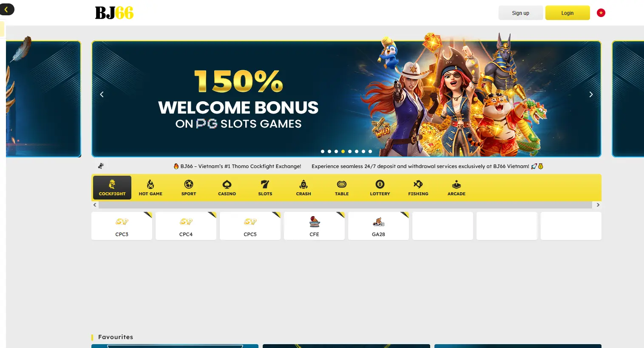Click the Vietnam flag language selector

tap(601, 13)
